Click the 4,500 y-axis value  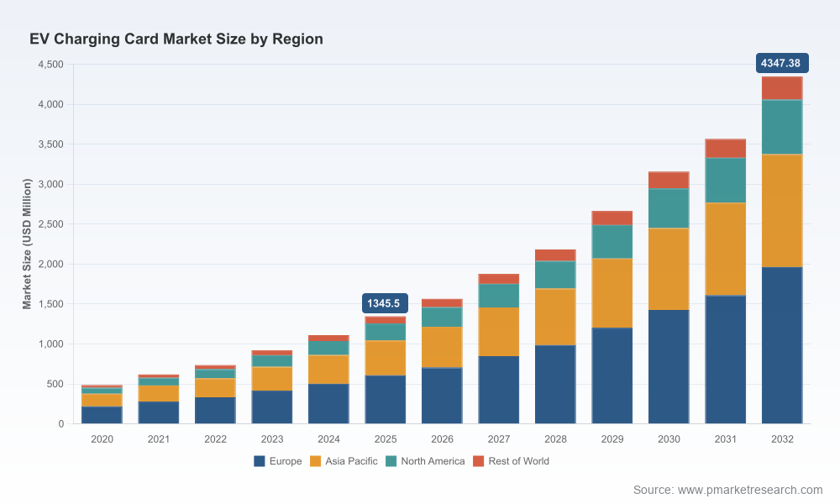coord(51,65)
